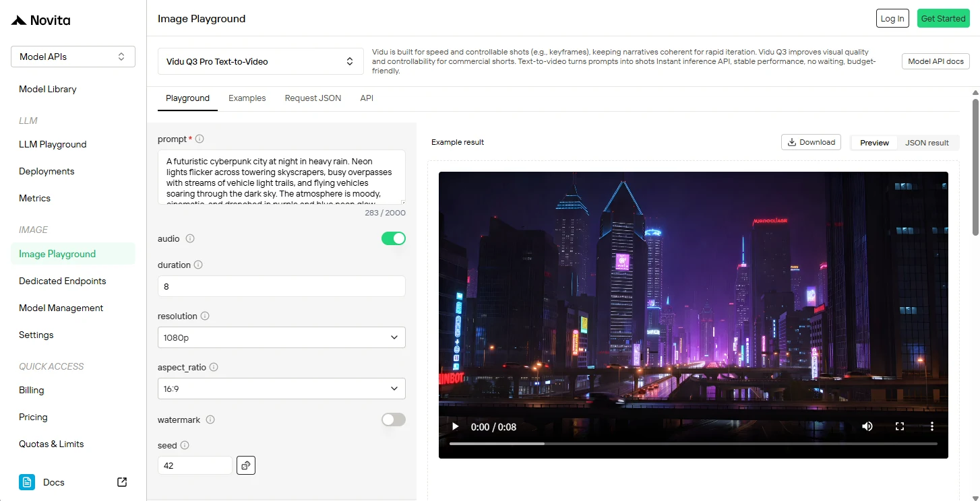The width and height of the screenshot is (980, 501).
Task: Open Model API docs
Action: coord(936,61)
